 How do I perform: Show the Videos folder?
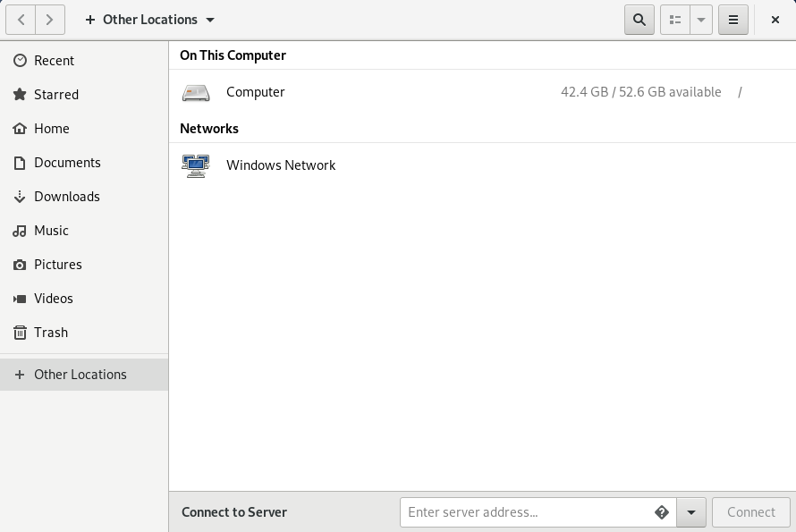(53, 299)
